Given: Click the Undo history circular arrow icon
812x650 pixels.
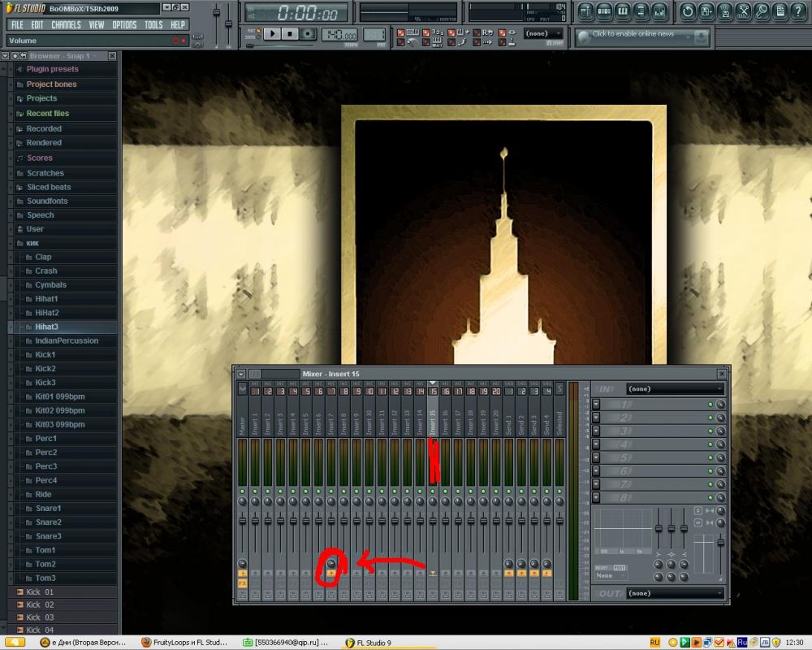Looking at the screenshot, I should [688, 11].
